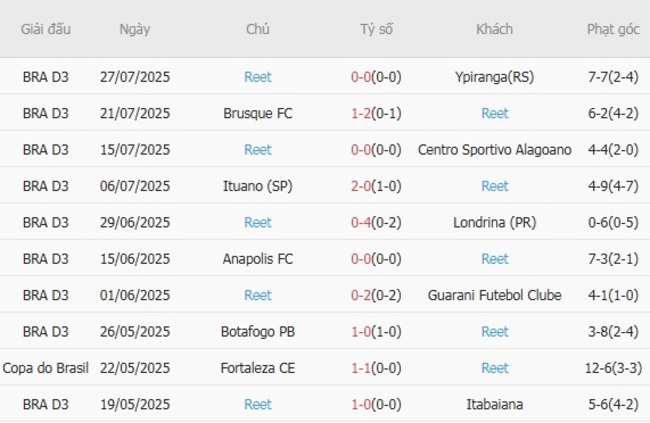
Task: Click the Ngày column header
Action: [135, 29]
